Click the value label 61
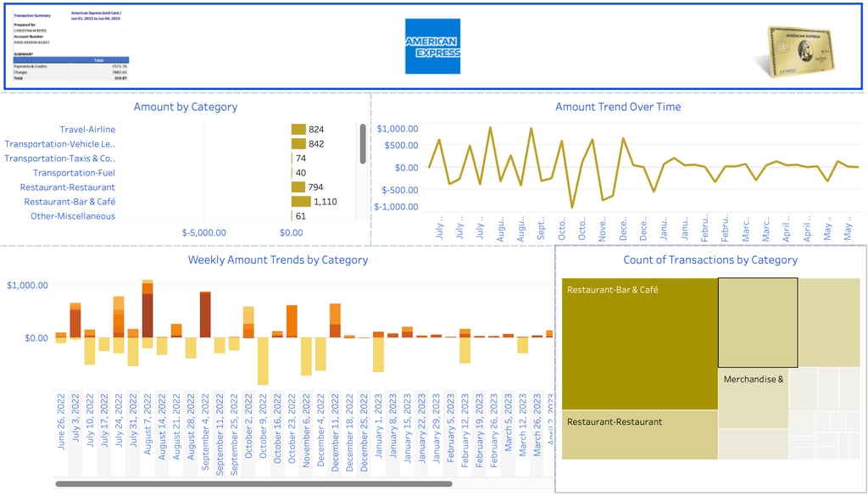 301,216
